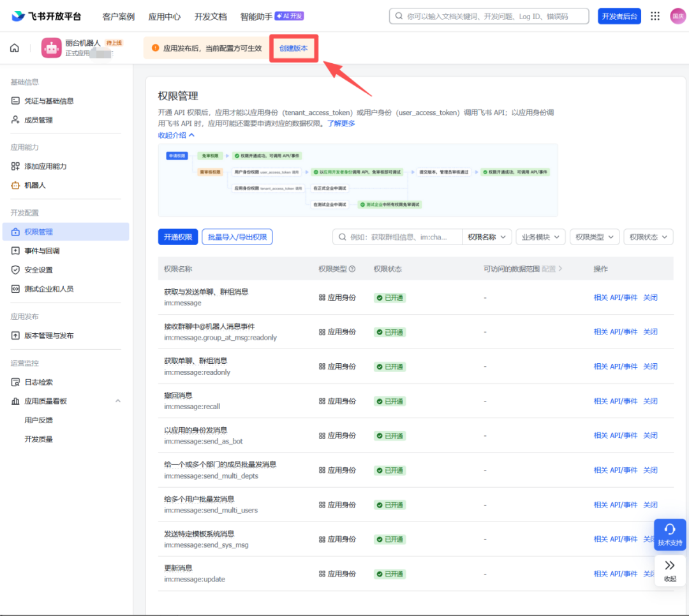This screenshot has width=689, height=616.
Task: Open the 权限状态 filter dropdown
Action: pos(648,237)
